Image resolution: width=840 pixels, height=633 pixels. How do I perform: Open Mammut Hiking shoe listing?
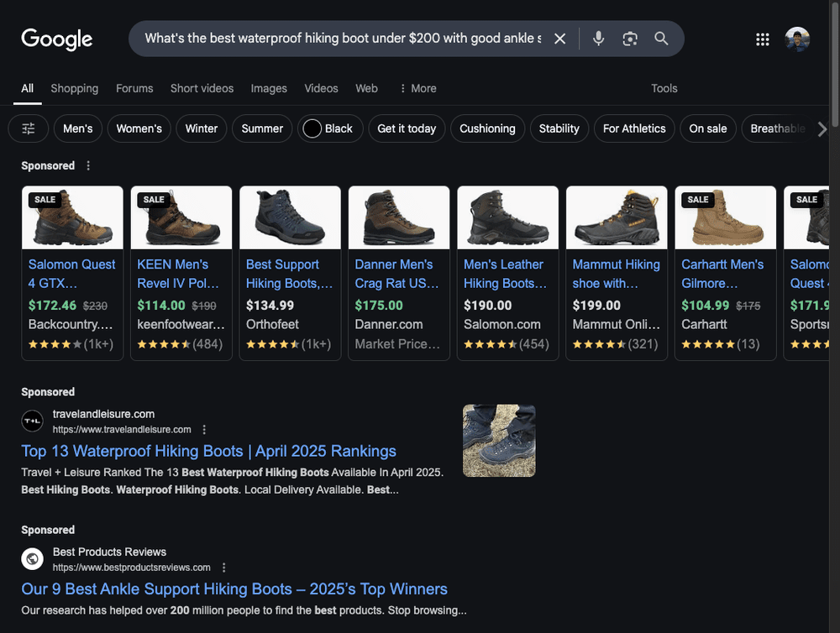617,273
